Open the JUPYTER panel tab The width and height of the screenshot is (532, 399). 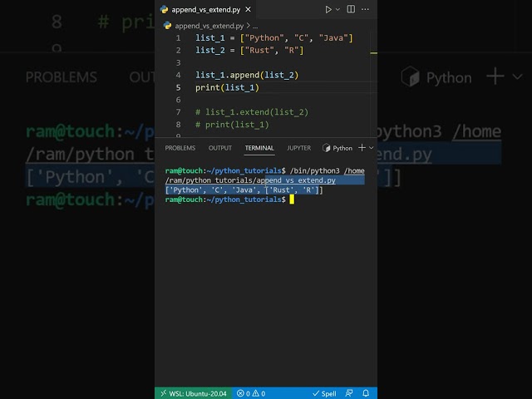tap(298, 148)
